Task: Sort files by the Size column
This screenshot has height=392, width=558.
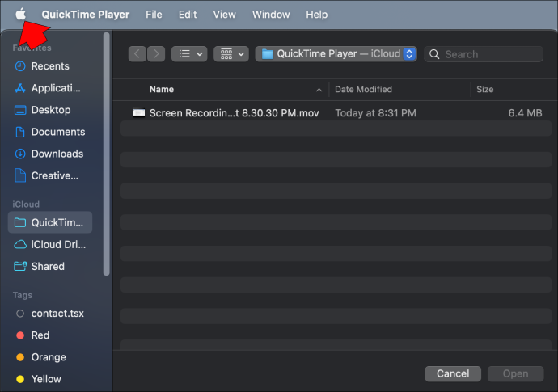Action: click(484, 89)
